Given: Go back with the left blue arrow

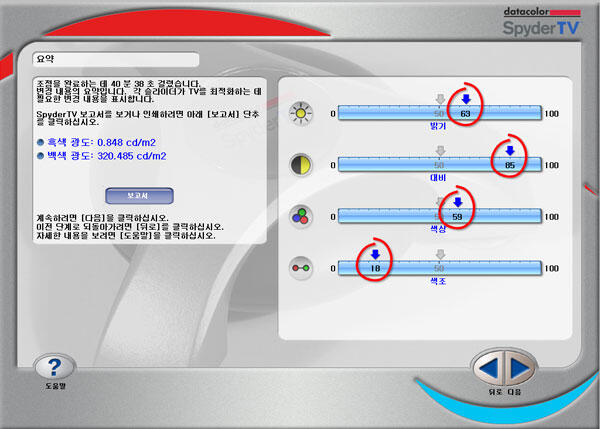Looking at the screenshot, I should pos(488,368).
